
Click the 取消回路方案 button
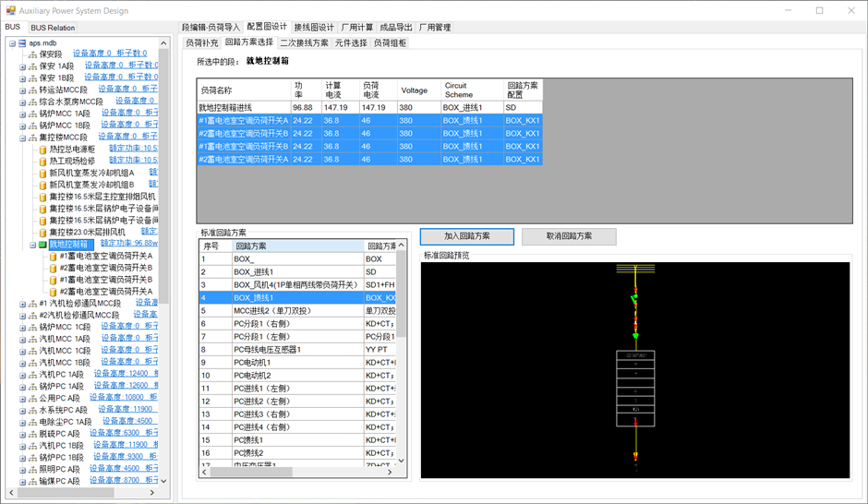(x=569, y=236)
